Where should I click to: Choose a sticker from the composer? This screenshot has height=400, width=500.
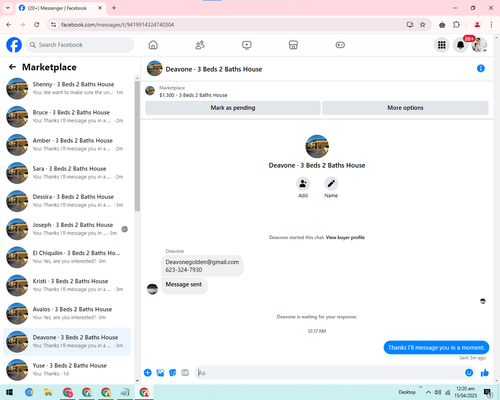coord(173,373)
